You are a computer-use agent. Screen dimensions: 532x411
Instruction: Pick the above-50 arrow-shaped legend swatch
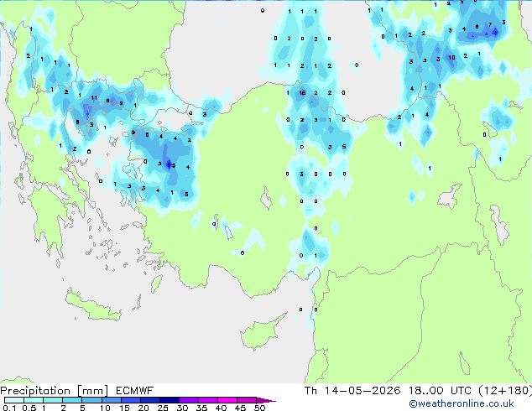265,401
